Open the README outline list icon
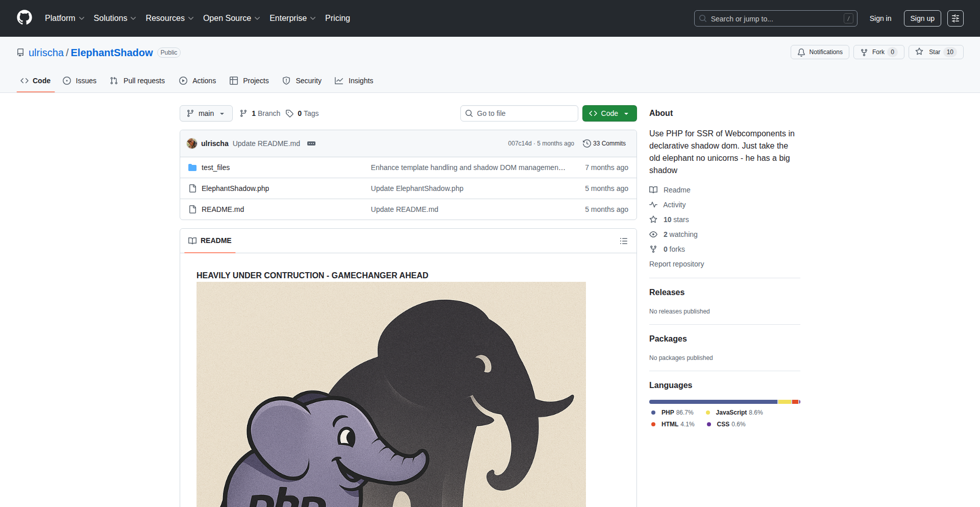Screen dimensions: 980x507 [x=623, y=241]
